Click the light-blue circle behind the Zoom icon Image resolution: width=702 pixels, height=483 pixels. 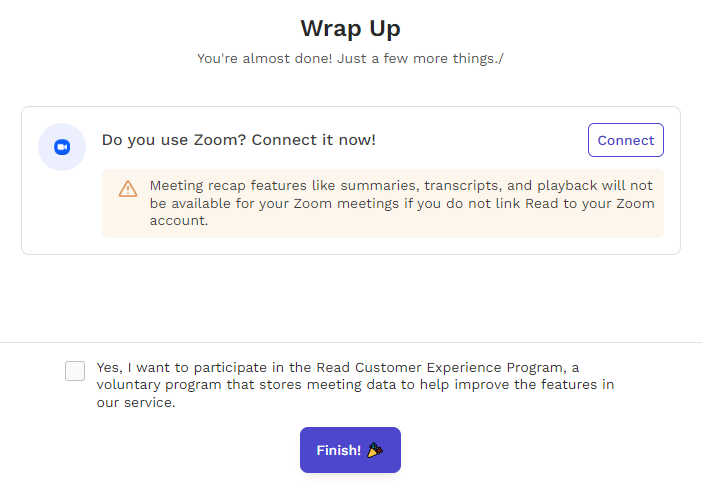(62, 147)
